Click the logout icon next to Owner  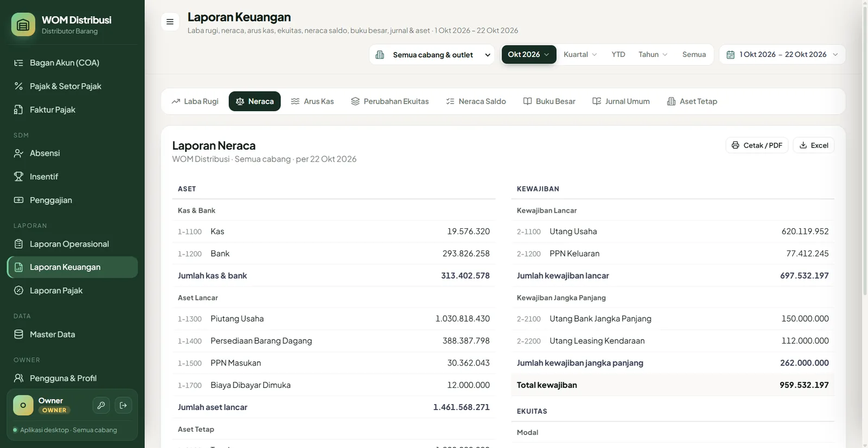[x=123, y=405]
